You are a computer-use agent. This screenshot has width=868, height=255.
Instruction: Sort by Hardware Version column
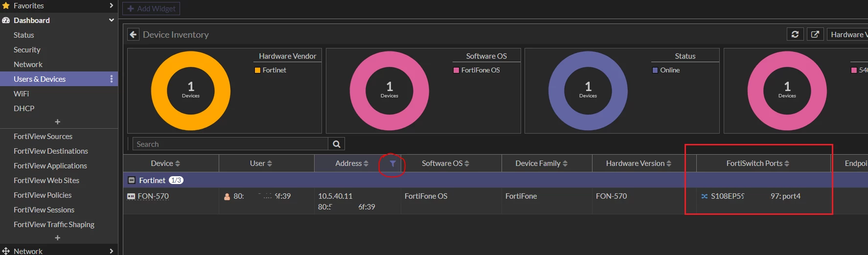point(669,163)
